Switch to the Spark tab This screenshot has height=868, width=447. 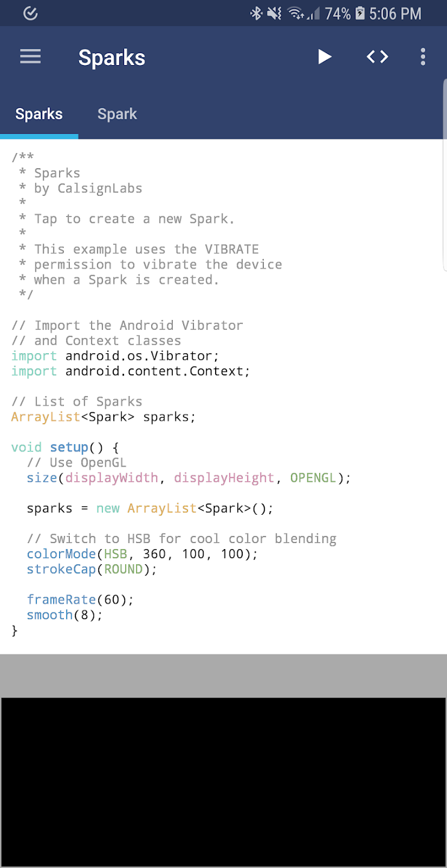point(117,115)
